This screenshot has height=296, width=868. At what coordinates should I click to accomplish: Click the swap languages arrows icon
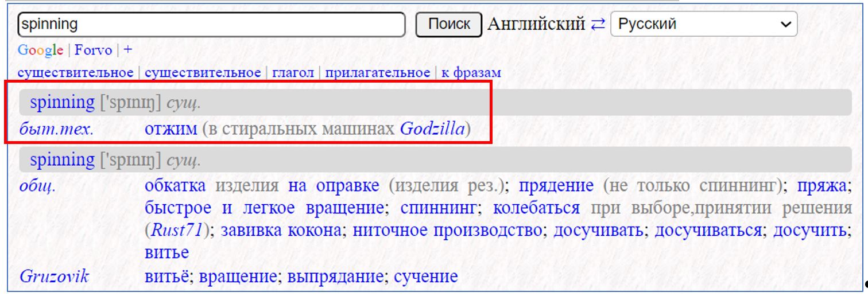598,24
